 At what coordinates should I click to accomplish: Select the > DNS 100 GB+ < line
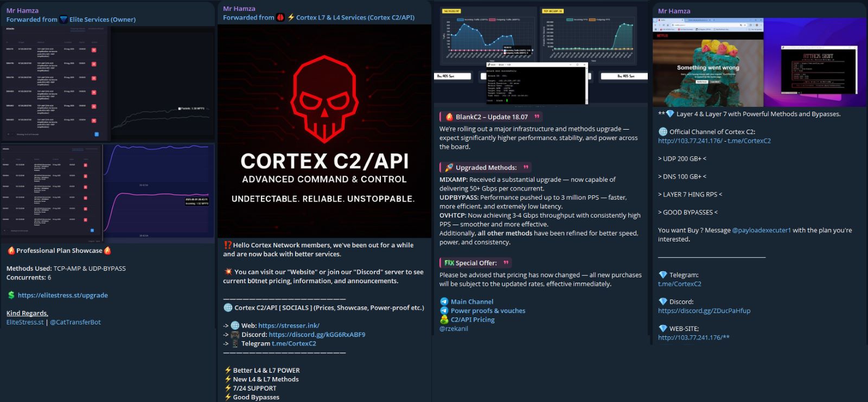(682, 176)
